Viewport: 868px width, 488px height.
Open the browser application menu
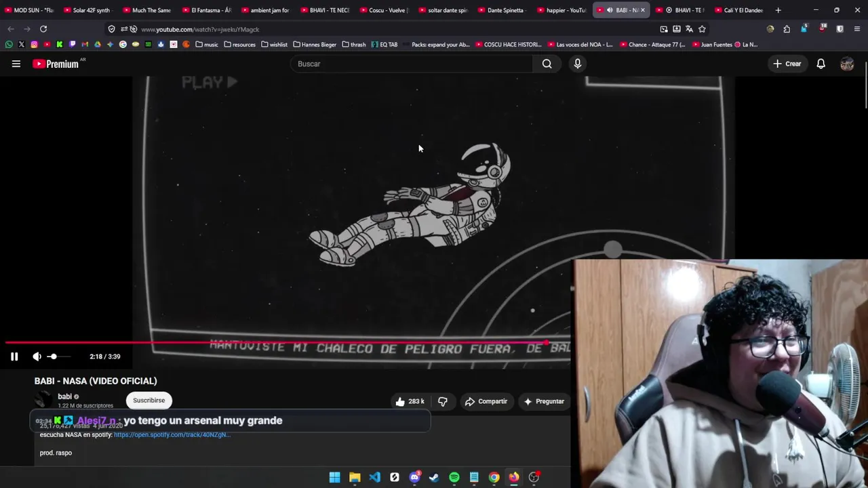pos(857,29)
